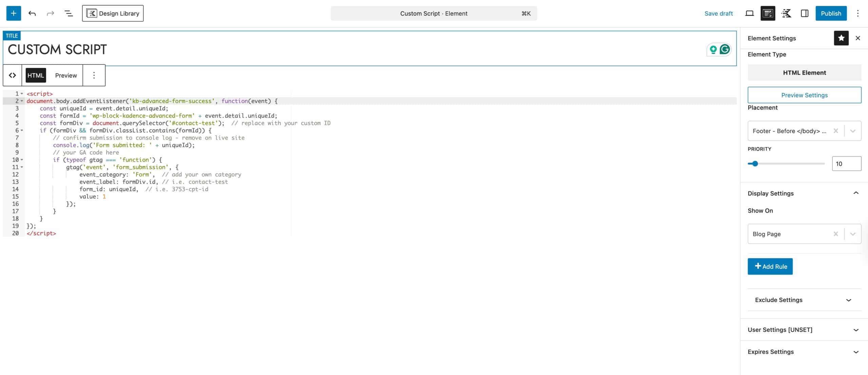Close the Element Settings panel
Screen dimensions: 868x375
click(857, 38)
